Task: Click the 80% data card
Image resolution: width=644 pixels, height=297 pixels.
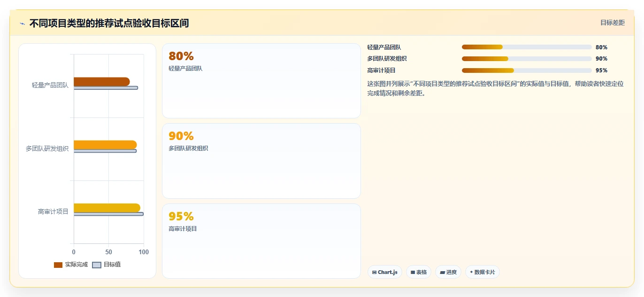Action: [261, 81]
